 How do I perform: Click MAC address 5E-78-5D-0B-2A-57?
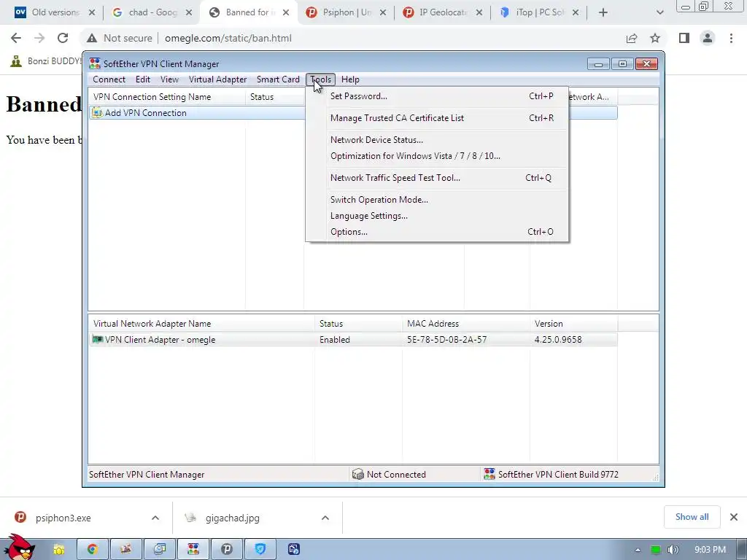click(x=447, y=340)
